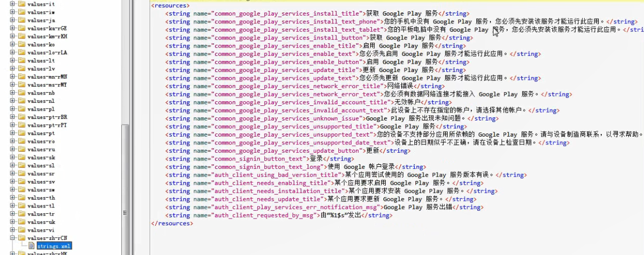This screenshot has height=255, width=644.
Task: Click the folder icon of values-it
Action: (x=22, y=4)
